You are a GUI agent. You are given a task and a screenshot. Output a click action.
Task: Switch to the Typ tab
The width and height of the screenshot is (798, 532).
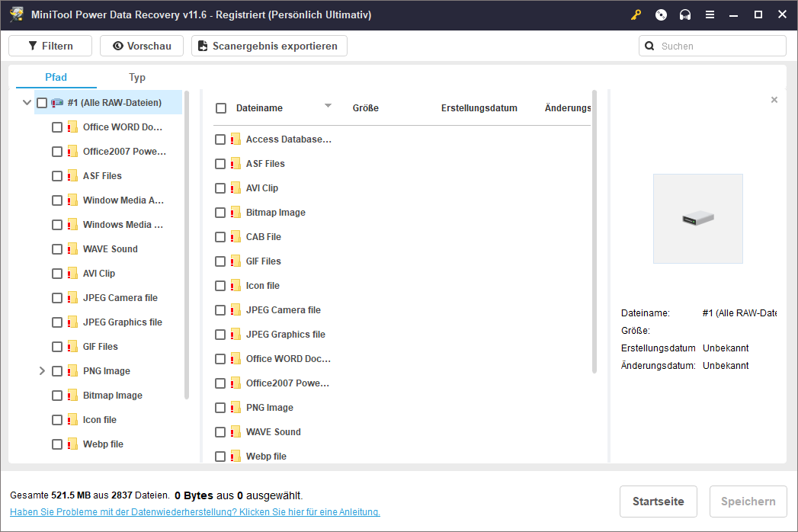(x=137, y=77)
